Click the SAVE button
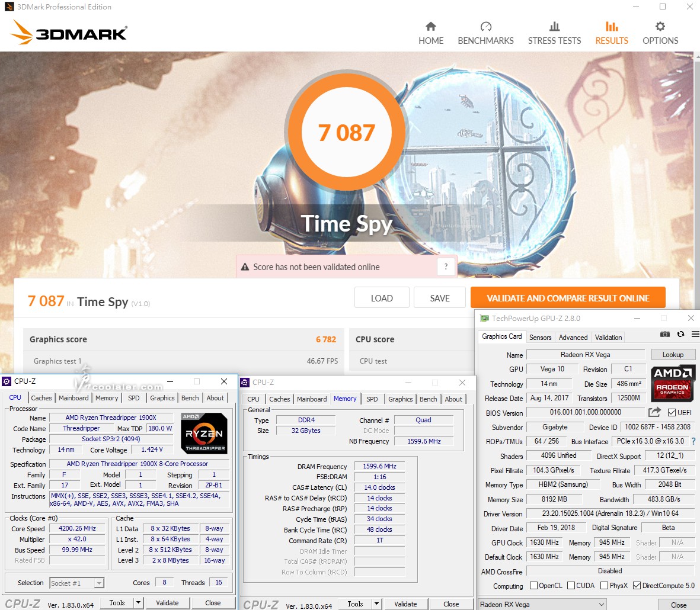Screen dimensions: 700x610 pyautogui.click(x=440, y=298)
